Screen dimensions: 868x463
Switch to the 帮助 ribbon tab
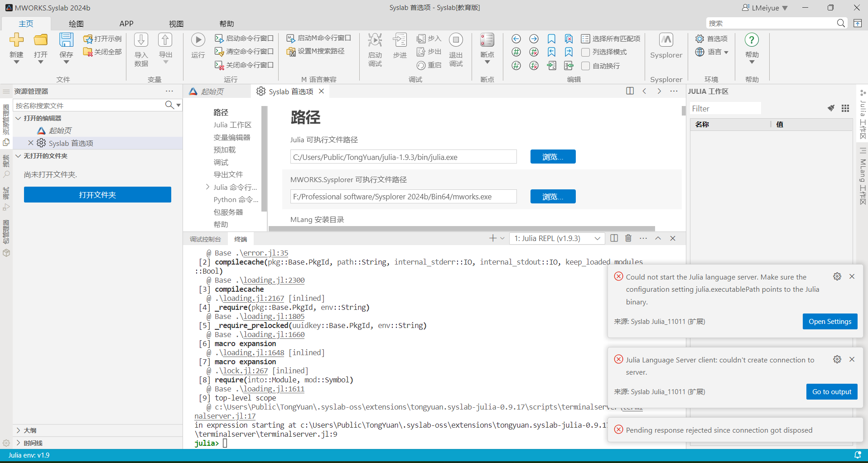227,24
